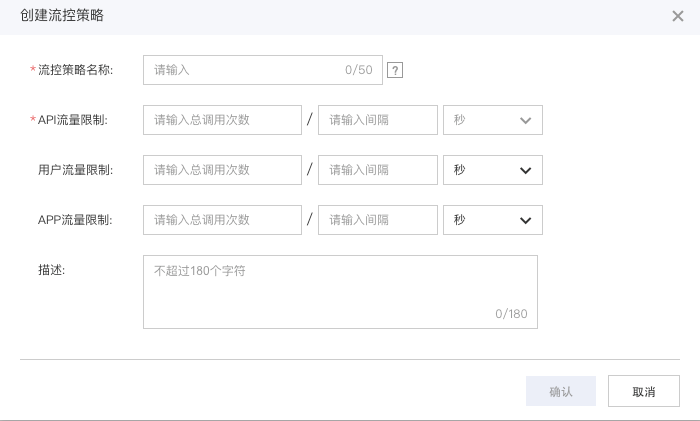The width and height of the screenshot is (700, 421).
Task: Close the 创建流控策略 dialog
Action: 678,16
